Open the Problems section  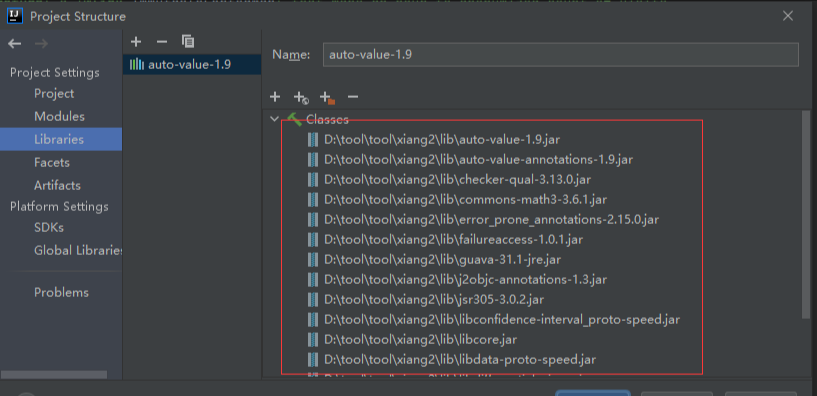pyautogui.click(x=61, y=292)
